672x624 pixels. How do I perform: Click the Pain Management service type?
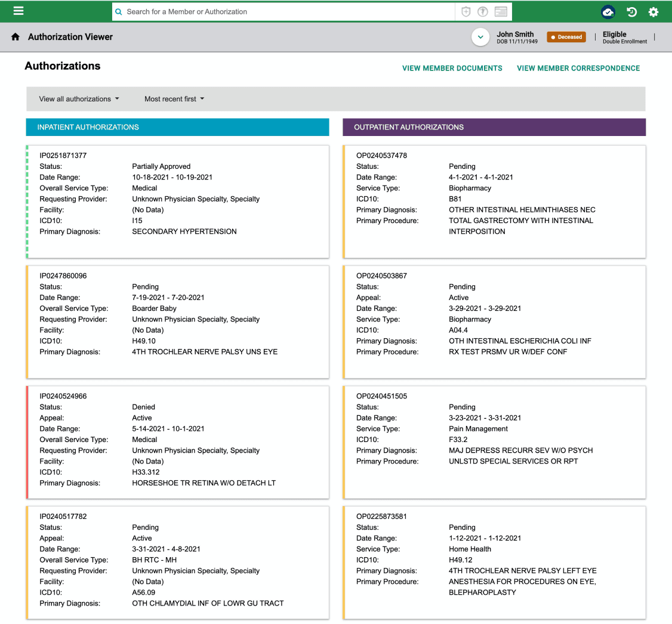click(478, 429)
